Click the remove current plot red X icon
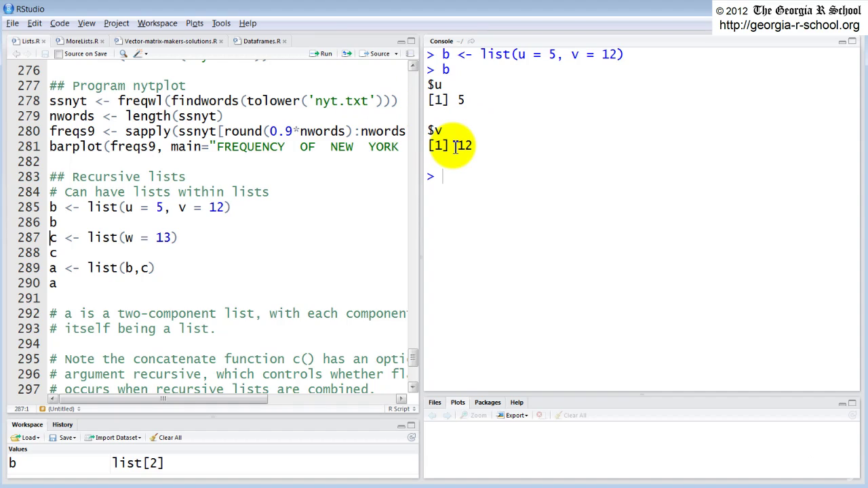868x488 pixels. coord(539,415)
